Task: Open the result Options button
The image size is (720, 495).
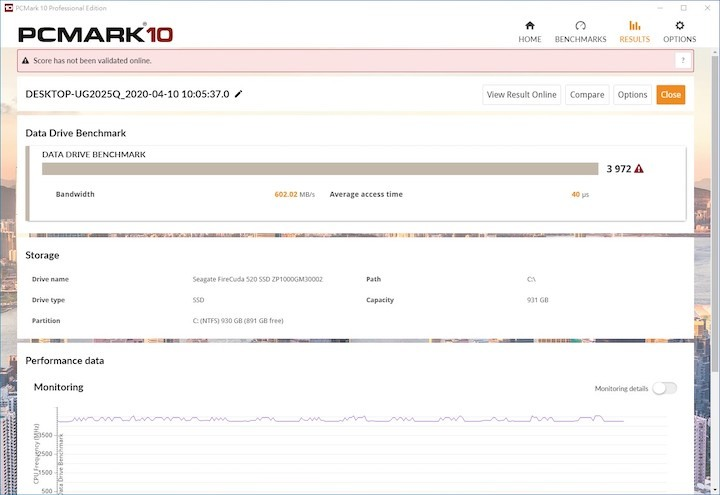Action: coord(632,95)
